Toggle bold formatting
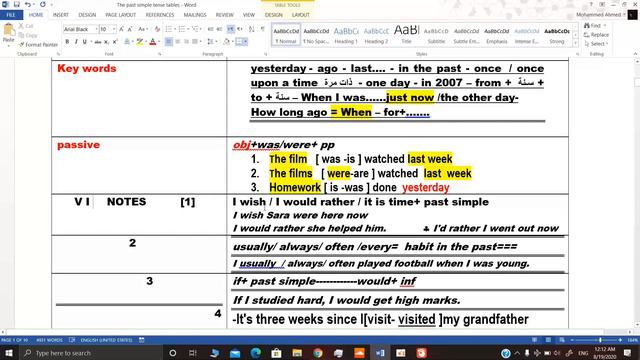 pyautogui.click(x=67, y=42)
